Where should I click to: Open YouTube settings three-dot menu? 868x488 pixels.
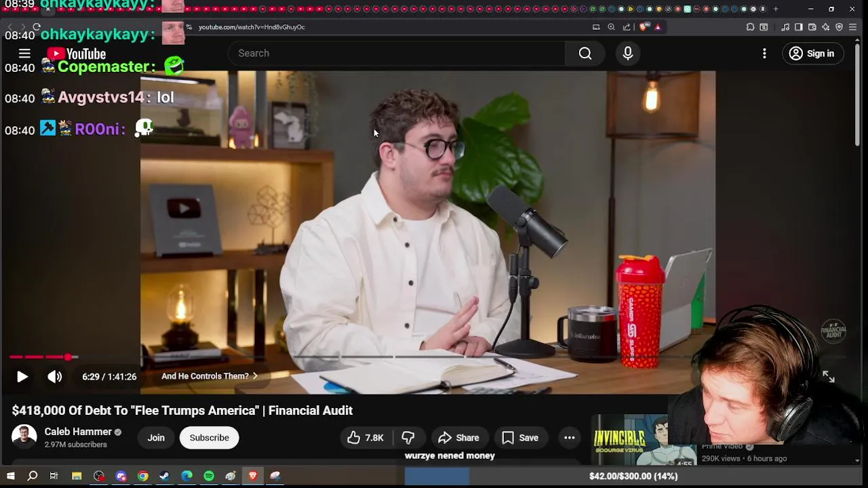coord(764,54)
